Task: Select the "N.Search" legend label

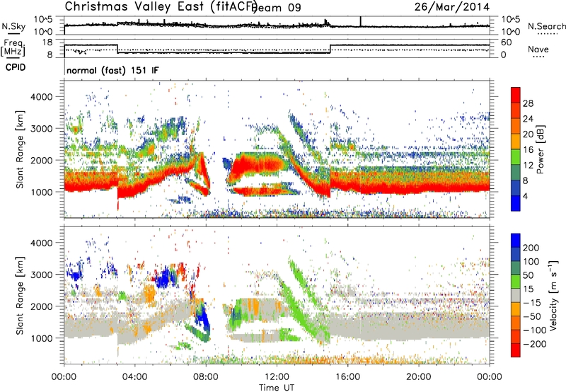Action: 547,26
